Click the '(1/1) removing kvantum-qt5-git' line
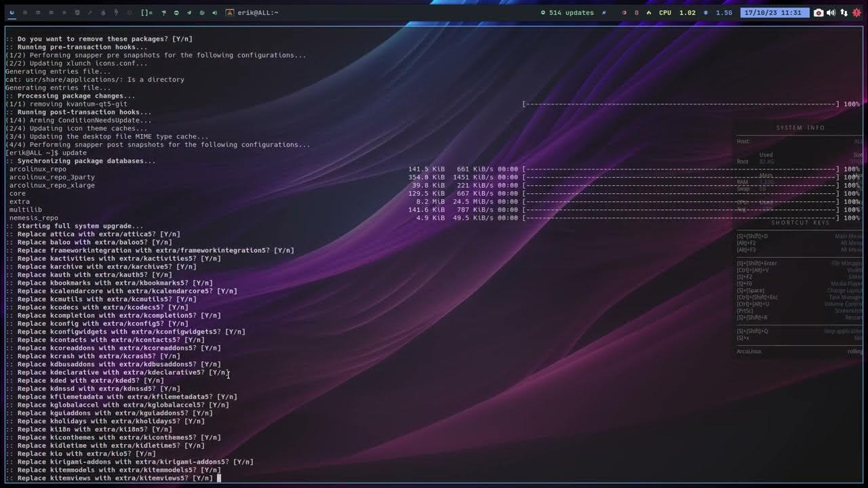 66,104
